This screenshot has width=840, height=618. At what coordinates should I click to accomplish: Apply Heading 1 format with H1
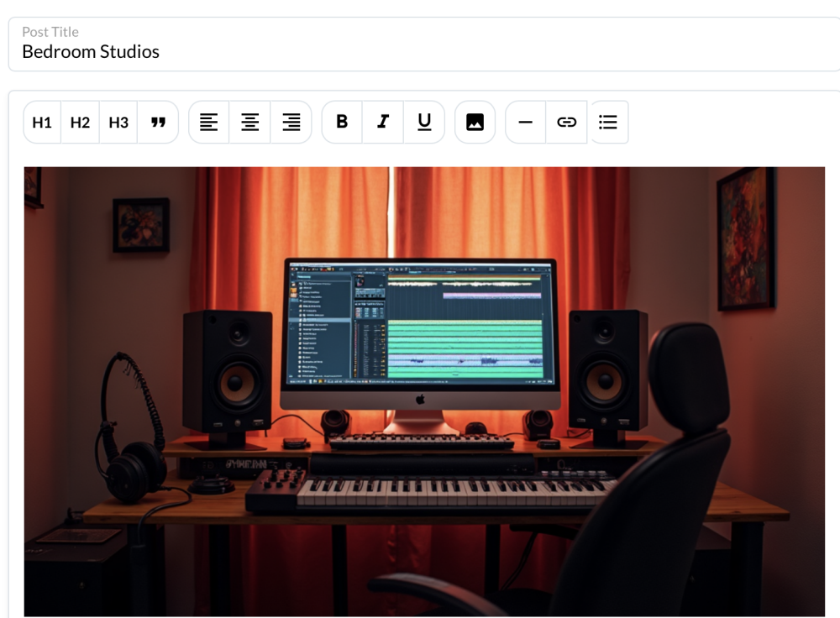coord(42,123)
